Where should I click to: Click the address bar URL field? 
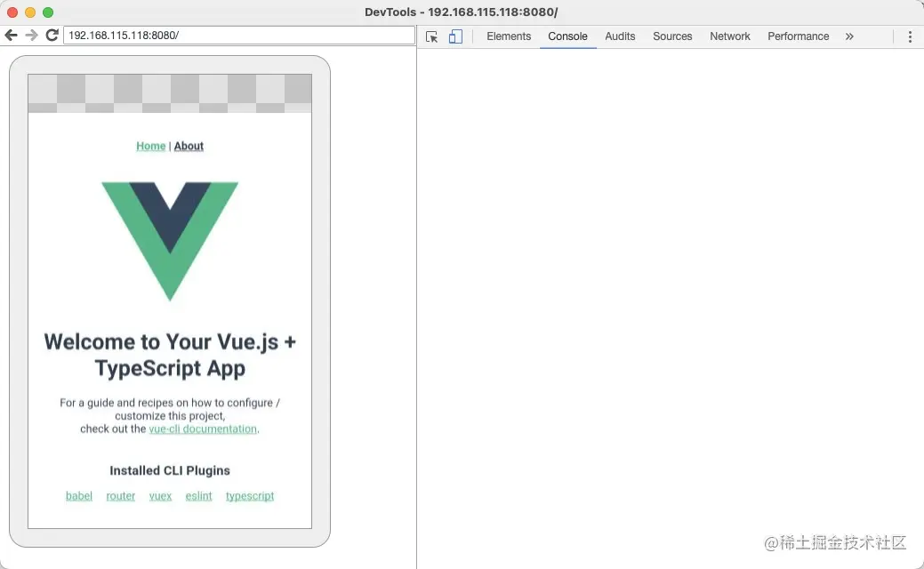tap(239, 36)
